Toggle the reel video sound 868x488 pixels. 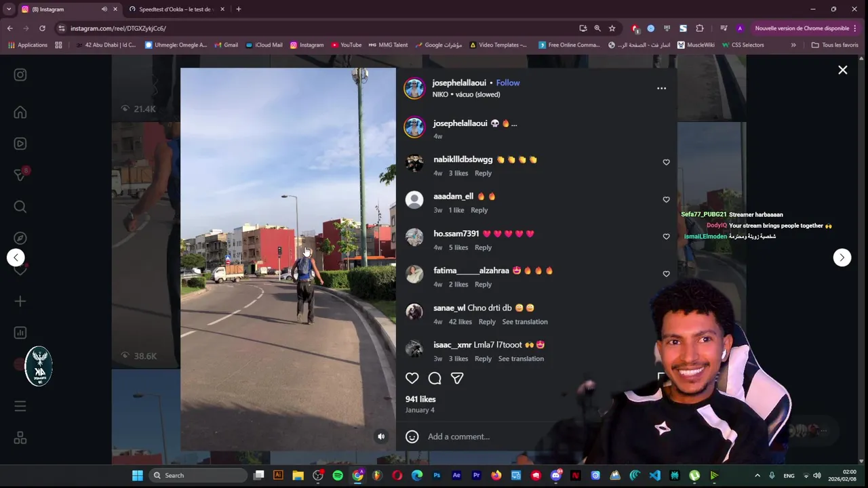click(x=381, y=436)
